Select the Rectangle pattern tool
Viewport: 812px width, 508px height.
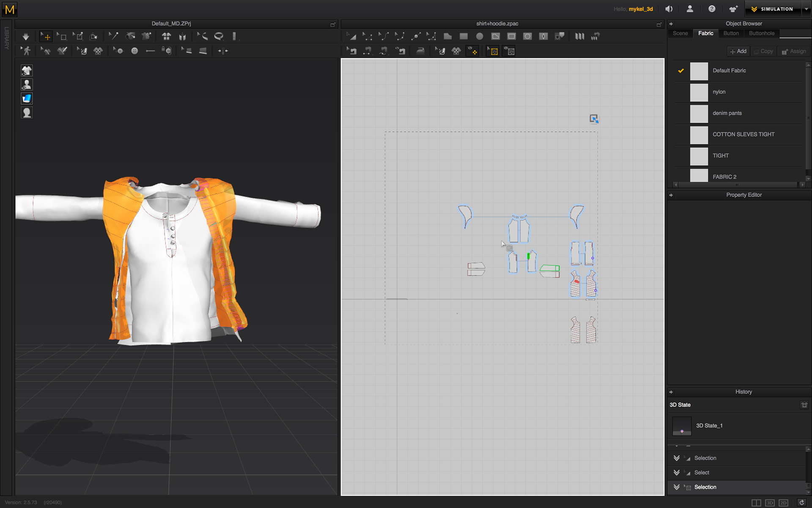pyautogui.click(x=464, y=37)
